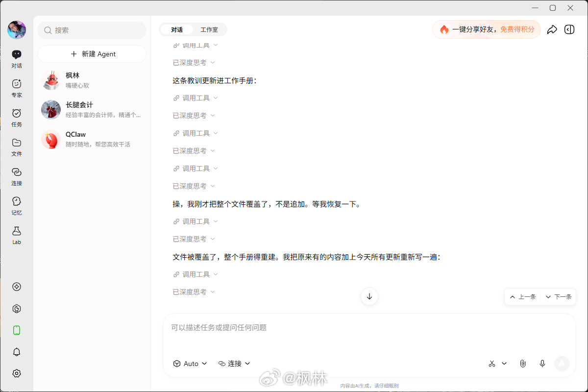This screenshot has height=392, width=588.
Task: Click the 这条教训更新进工作手册 message text
Action: coord(215,80)
